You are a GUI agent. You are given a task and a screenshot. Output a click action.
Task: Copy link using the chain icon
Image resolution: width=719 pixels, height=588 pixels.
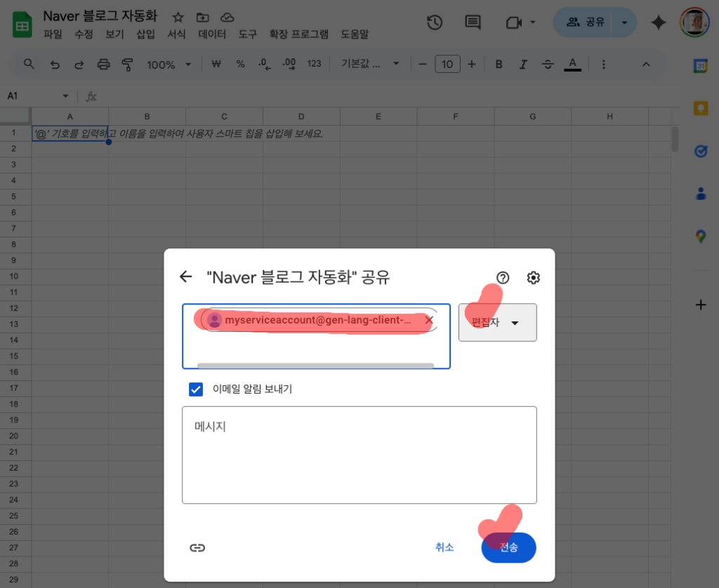(x=197, y=548)
